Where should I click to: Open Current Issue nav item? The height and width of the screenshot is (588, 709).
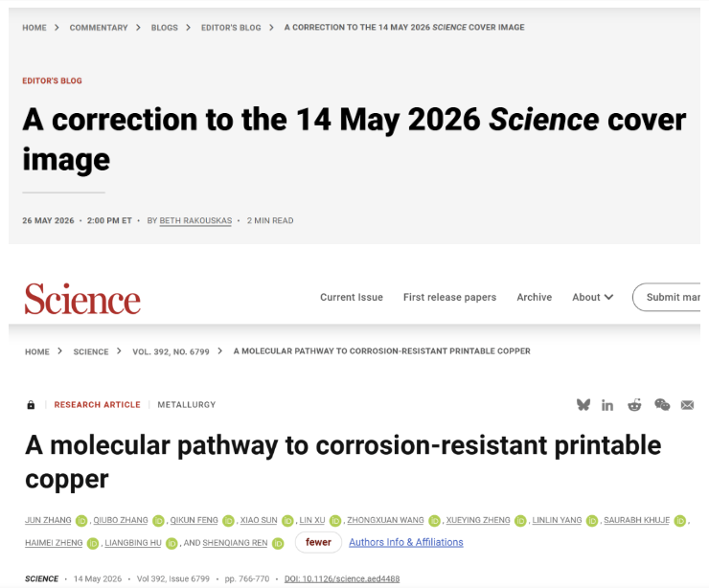click(x=352, y=297)
